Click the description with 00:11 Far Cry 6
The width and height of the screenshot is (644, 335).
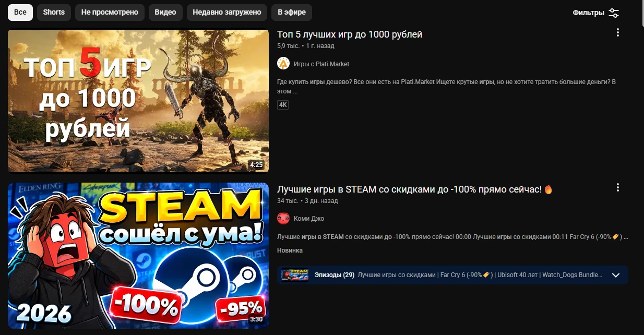tap(452, 237)
